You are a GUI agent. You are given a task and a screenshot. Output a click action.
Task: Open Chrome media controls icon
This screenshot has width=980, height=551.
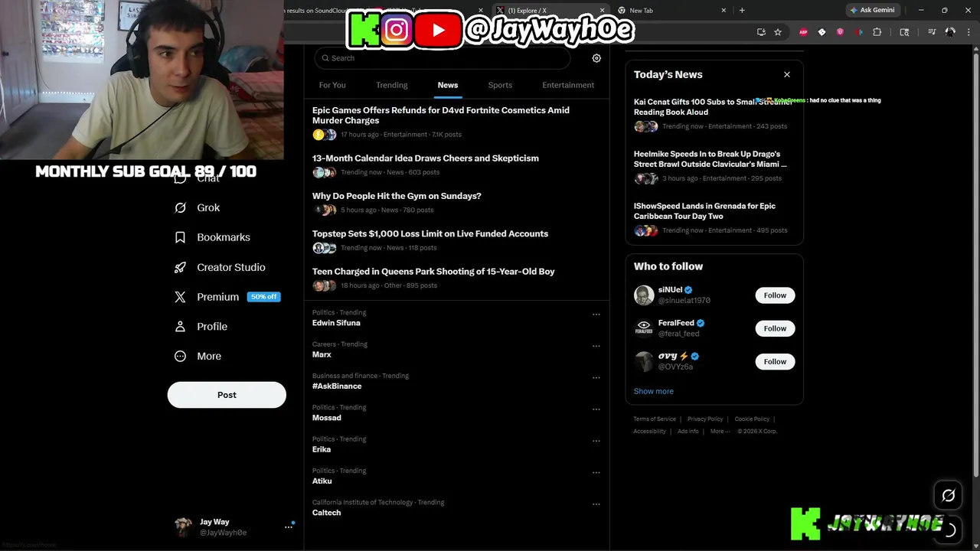[932, 32]
